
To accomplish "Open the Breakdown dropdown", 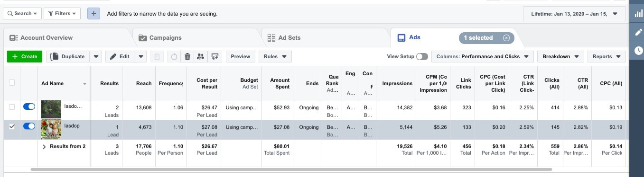I will pos(560,57).
